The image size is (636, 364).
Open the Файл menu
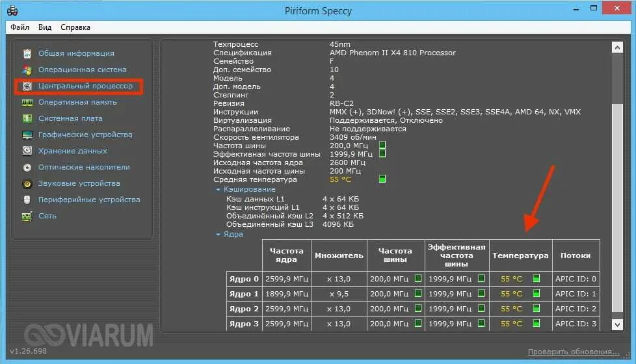[20, 27]
